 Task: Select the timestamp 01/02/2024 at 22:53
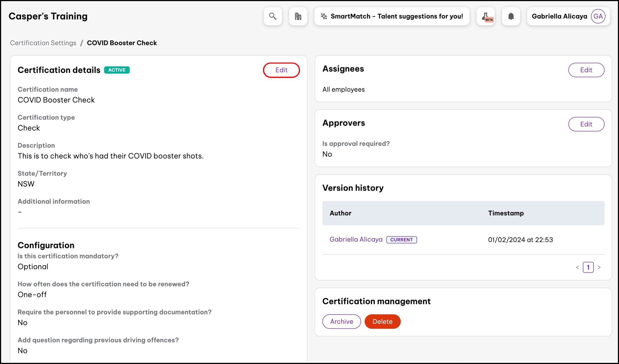520,240
